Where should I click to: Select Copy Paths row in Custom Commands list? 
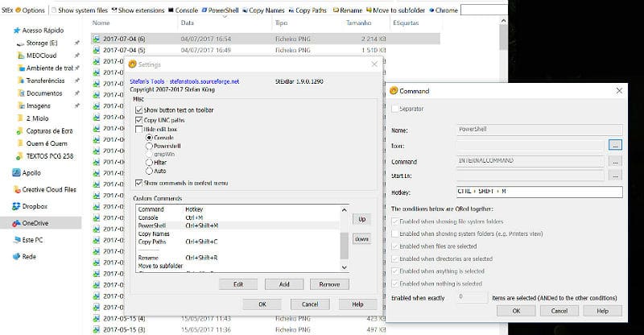[x=238, y=242]
